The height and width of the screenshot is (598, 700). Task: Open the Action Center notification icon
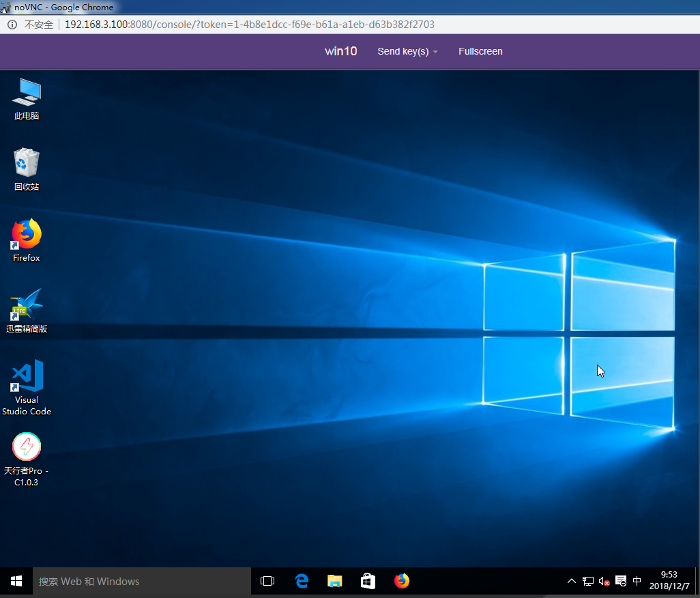621,581
